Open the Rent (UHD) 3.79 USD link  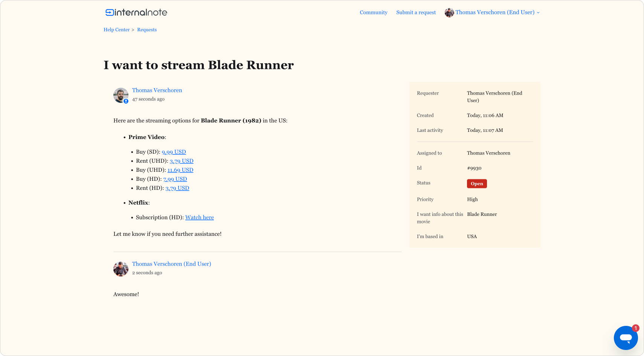coord(182,161)
